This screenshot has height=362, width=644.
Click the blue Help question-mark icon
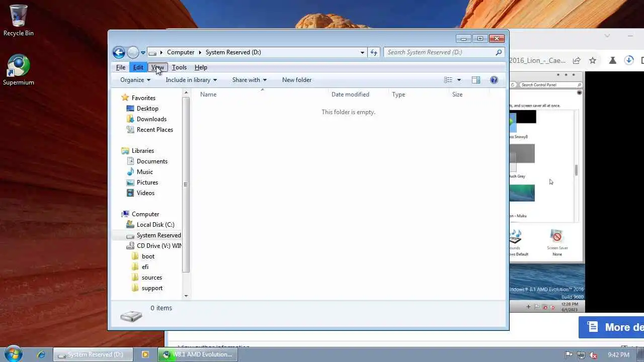pos(494,80)
